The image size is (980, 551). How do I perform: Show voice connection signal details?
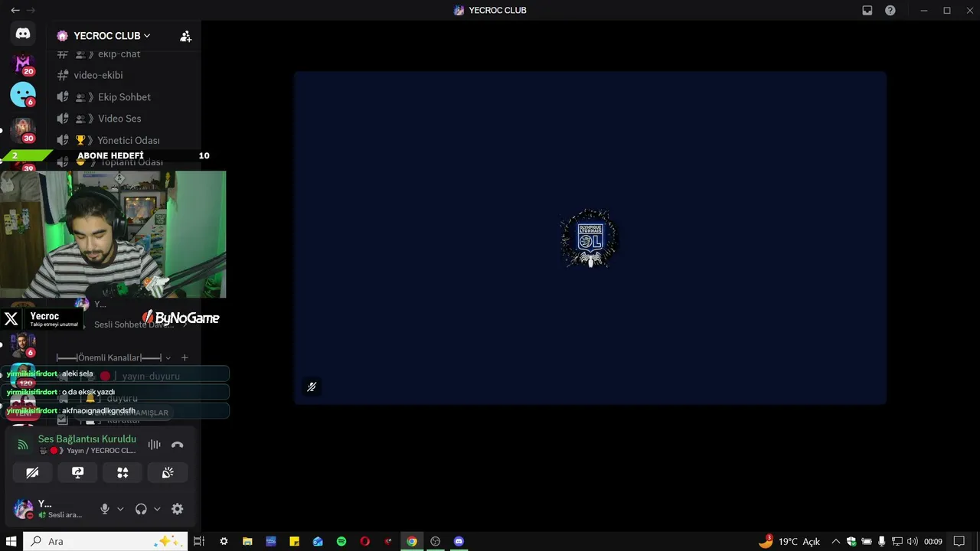click(23, 445)
